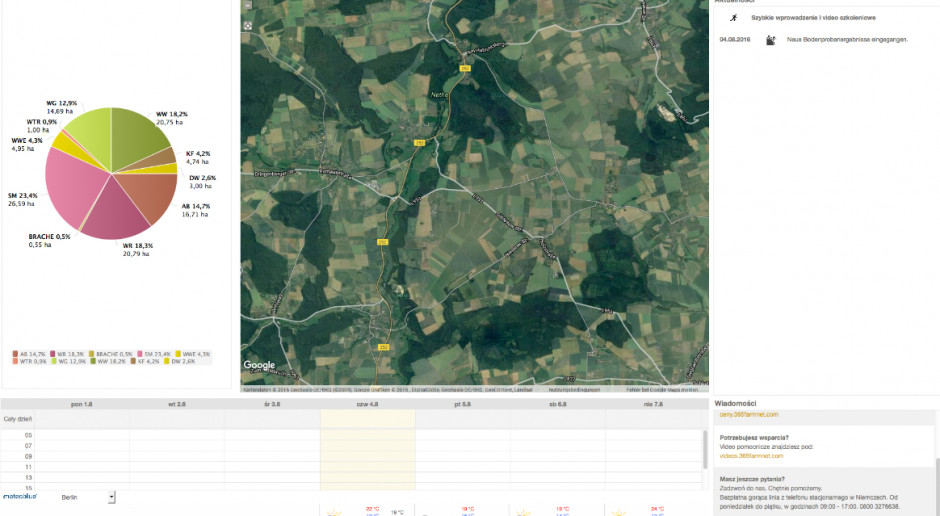Click the 252 road marker near Nethe
The image size is (940, 516).
[465, 68]
